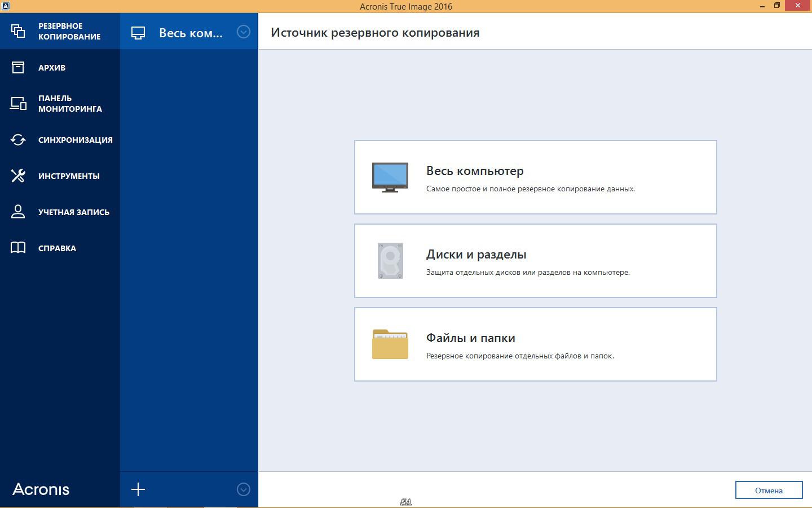
Task: Click the Sync (Синхронизация) arrows icon
Action: (x=18, y=139)
